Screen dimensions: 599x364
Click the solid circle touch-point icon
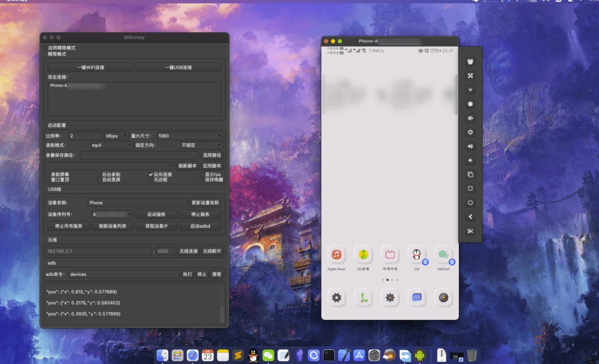click(470, 104)
